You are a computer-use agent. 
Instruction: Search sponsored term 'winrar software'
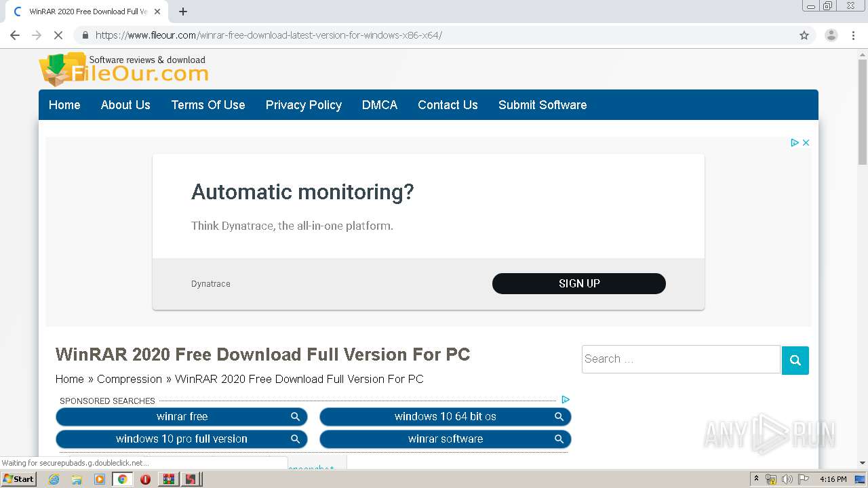click(x=446, y=439)
